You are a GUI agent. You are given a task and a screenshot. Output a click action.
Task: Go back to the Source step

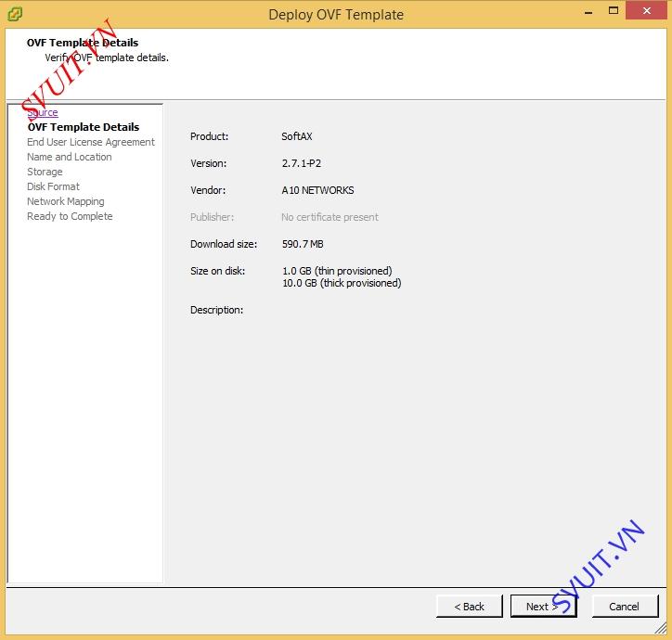click(x=43, y=112)
